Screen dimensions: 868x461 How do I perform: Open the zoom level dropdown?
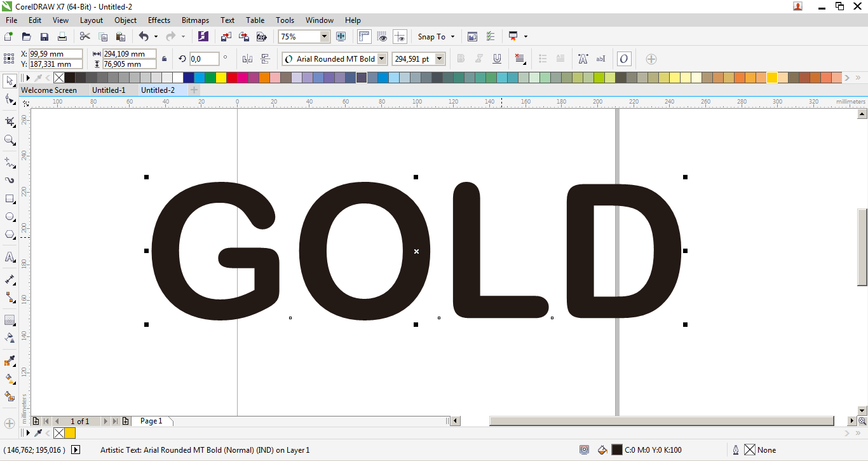(x=324, y=36)
